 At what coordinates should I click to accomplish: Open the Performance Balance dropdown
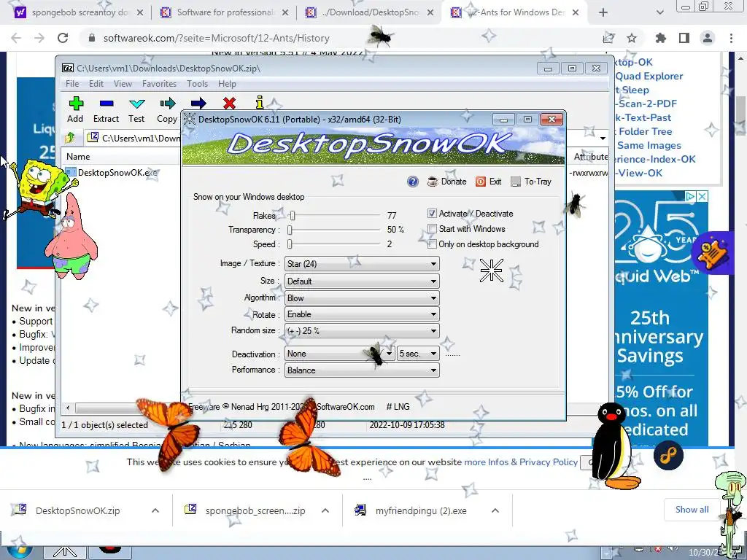point(362,370)
